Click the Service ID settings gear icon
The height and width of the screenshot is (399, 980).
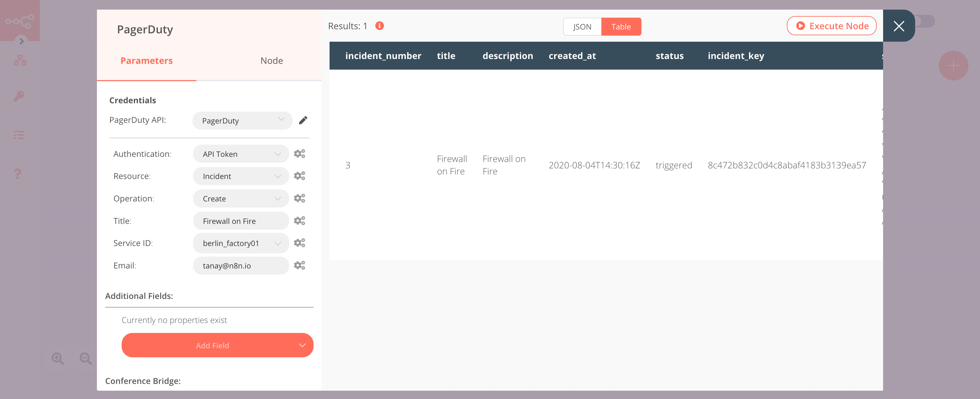300,243
